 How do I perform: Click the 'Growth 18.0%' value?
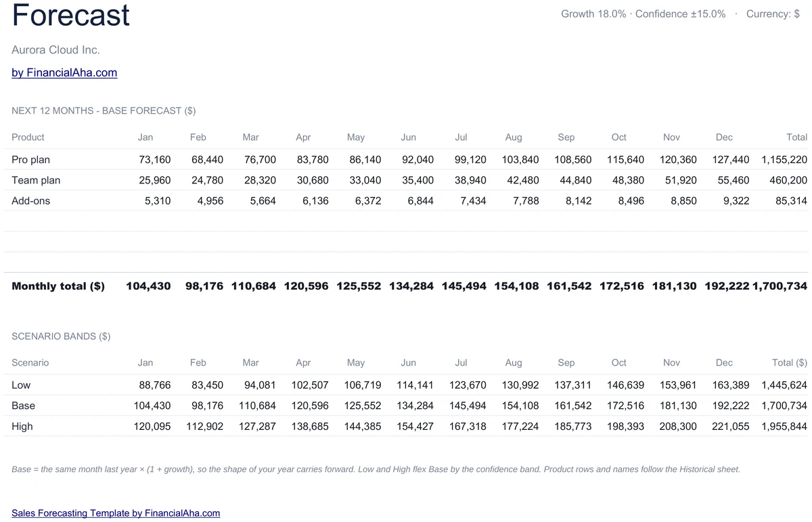593,14
